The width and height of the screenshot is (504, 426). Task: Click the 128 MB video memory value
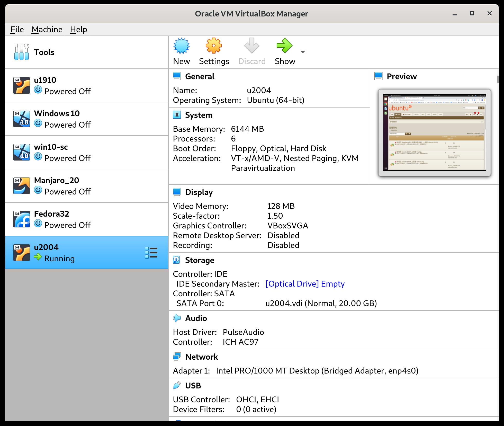(281, 206)
